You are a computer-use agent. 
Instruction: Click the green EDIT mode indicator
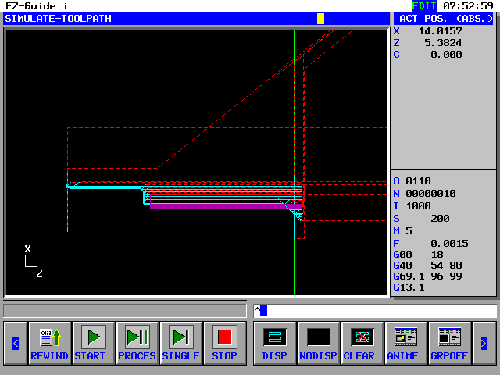point(424,6)
